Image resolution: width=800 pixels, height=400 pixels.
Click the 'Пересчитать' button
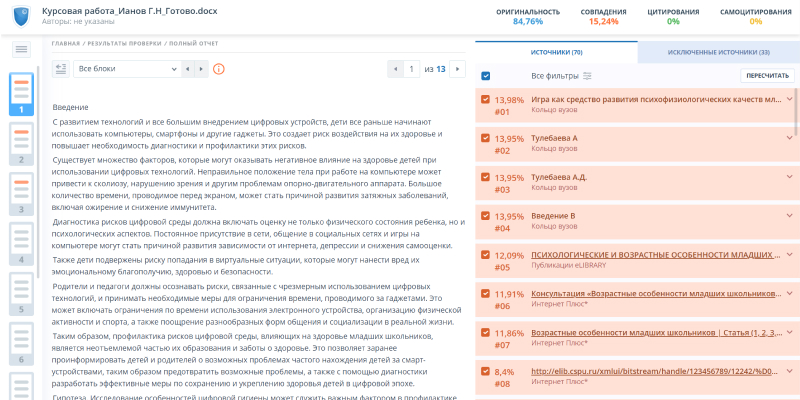point(767,76)
